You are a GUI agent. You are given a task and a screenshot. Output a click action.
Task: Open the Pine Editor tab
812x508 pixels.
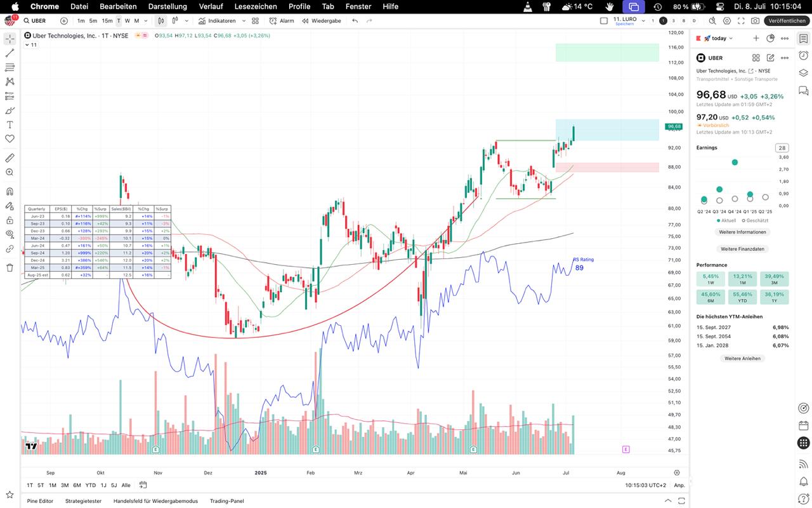tap(40, 501)
